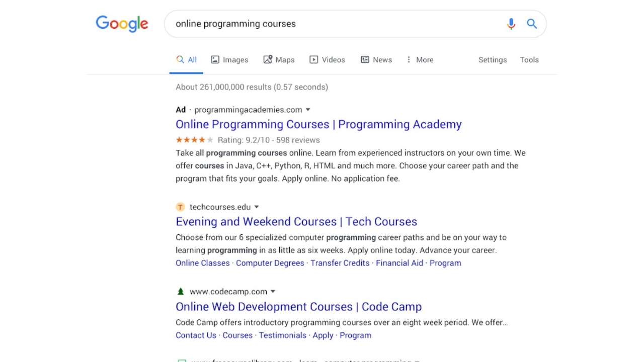Expand the www.codecamp.com dropdown arrow
Image resolution: width=644 pixels, height=362 pixels.
coord(273,292)
